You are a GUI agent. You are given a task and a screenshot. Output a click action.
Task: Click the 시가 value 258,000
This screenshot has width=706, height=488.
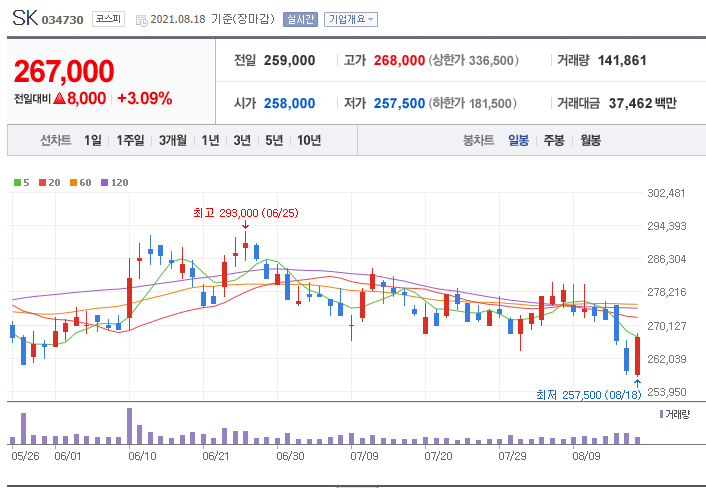tap(290, 104)
